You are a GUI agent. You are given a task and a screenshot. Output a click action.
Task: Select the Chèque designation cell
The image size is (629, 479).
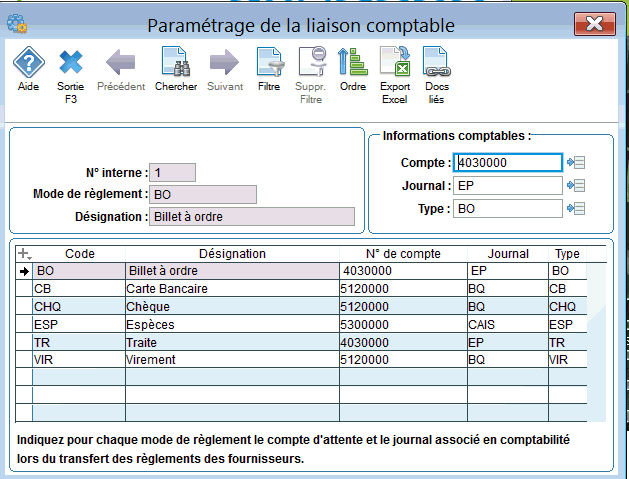(232, 306)
